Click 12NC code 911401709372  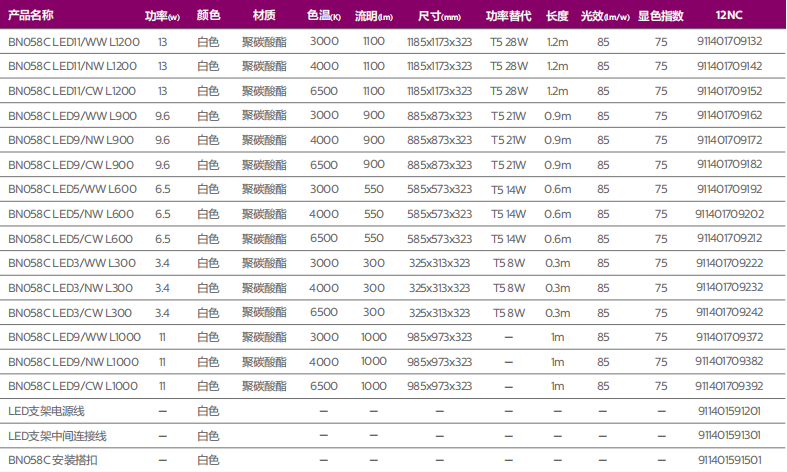click(x=729, y=337)
